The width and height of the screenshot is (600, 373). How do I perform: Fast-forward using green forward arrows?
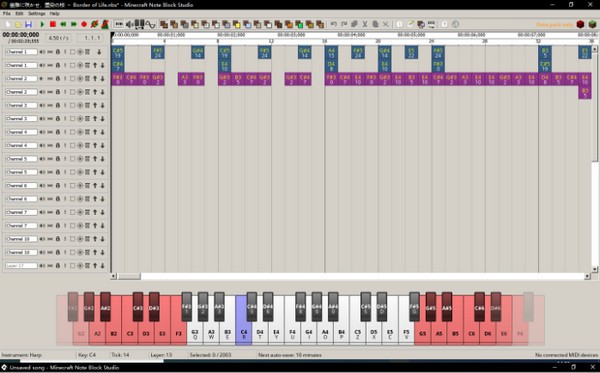click(73, 24)
